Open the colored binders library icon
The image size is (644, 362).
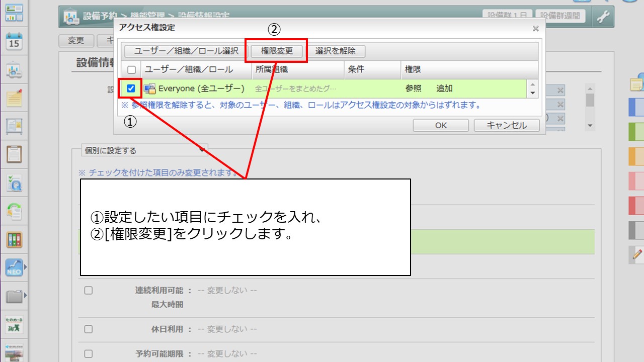(x=14, y=239)
